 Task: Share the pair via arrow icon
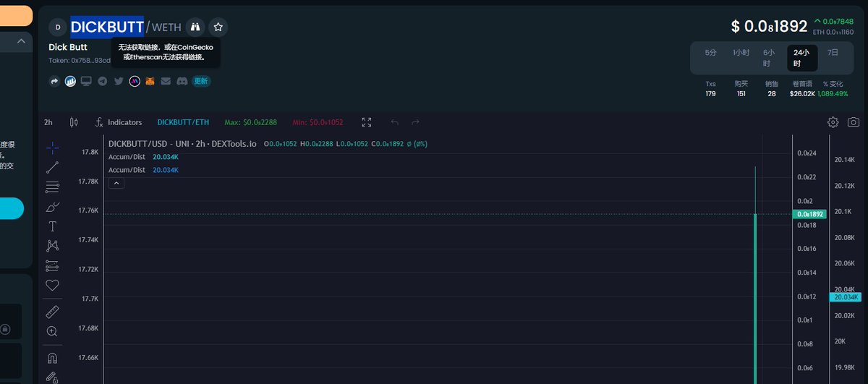click(x=55, y=81)
